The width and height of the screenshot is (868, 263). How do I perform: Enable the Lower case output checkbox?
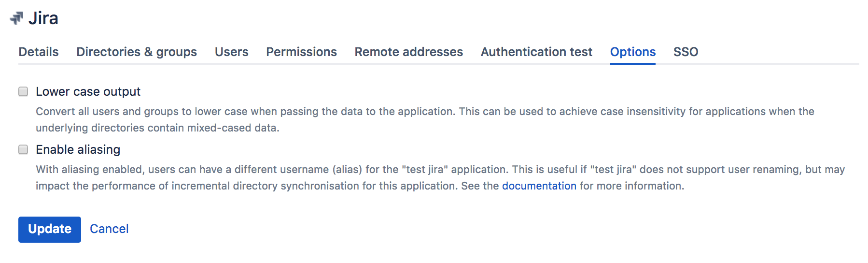click(x=23, y=92)
